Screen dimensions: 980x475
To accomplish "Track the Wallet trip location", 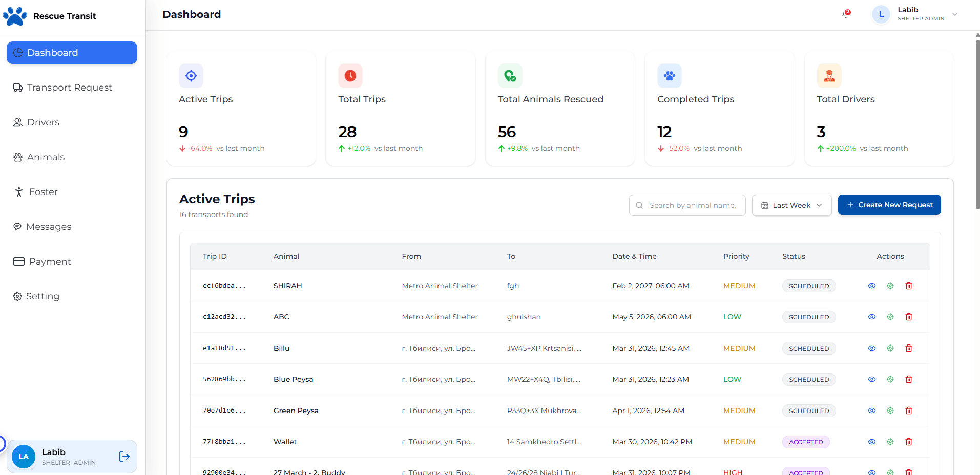I will [890, 442].
